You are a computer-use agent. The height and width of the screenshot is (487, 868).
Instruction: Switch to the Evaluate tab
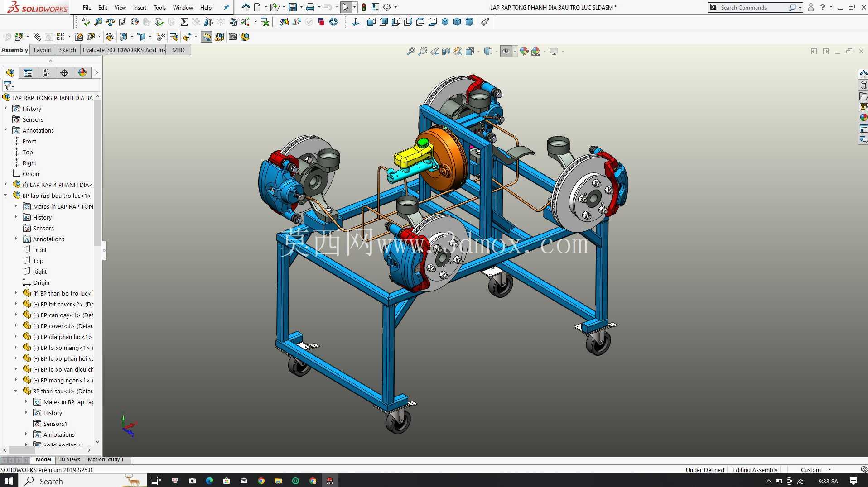93,50
